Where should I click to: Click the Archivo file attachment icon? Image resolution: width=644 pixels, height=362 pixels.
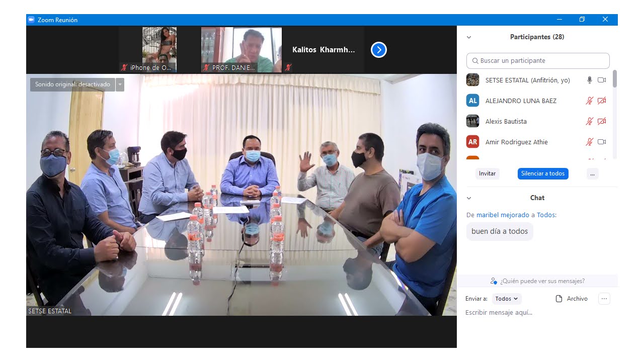point(559,299)
